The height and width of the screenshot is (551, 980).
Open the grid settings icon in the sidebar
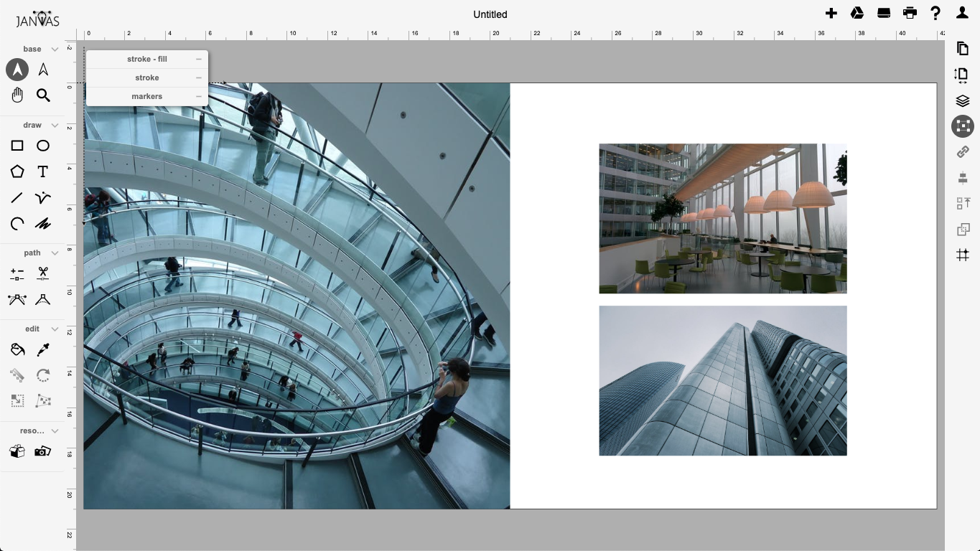point(962,255)
